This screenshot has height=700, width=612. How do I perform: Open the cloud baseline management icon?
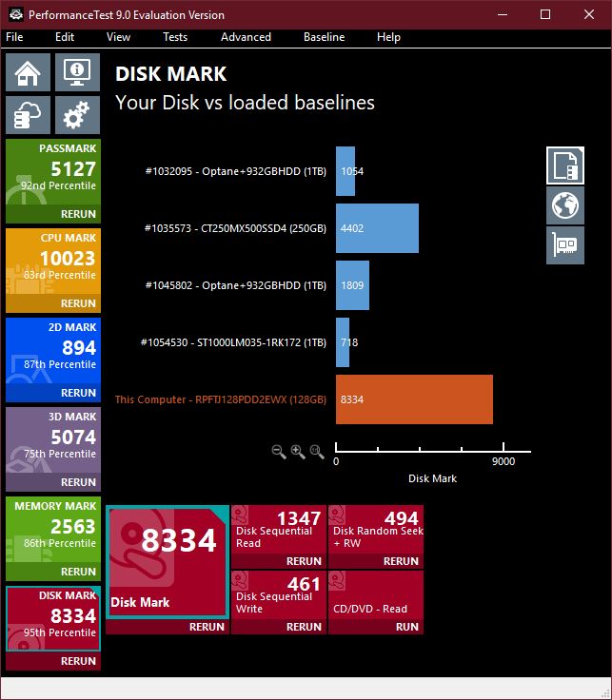[28, 115]
